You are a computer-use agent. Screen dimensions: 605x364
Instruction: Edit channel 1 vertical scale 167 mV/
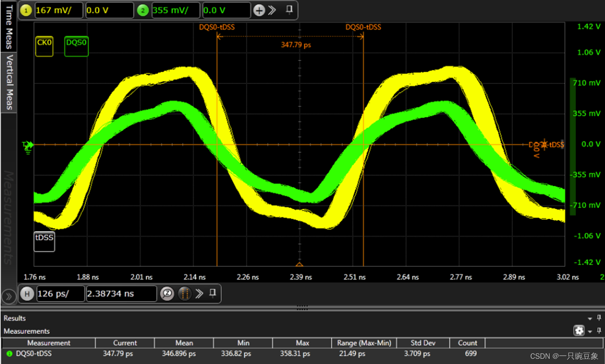coord(59,10)
